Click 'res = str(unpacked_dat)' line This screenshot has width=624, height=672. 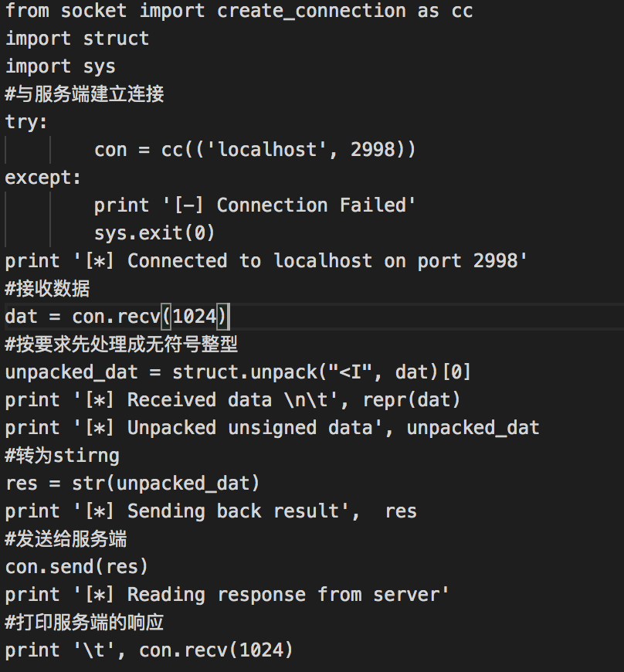point(132,484)
